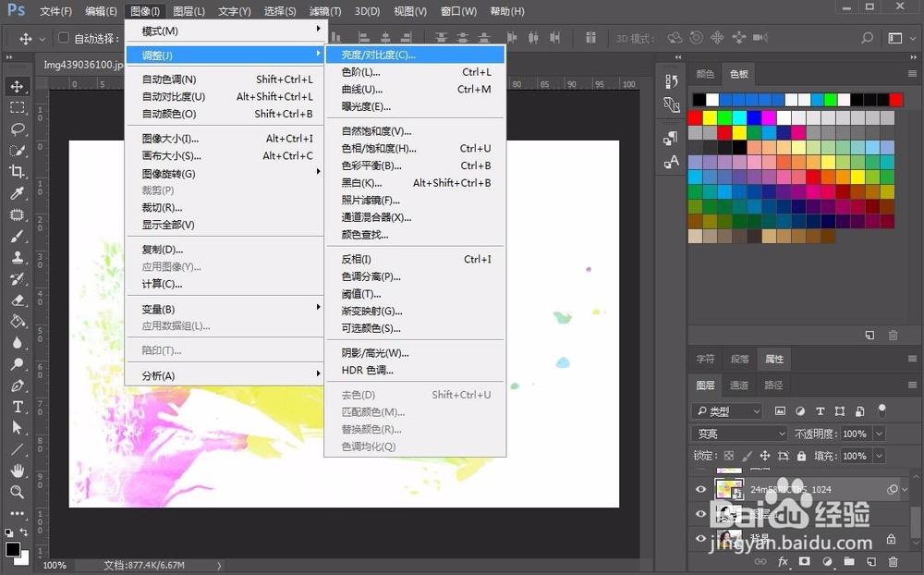Open the 变亮 blend mode dropdown
Viewport: 924px width, 575px height.
739,434
